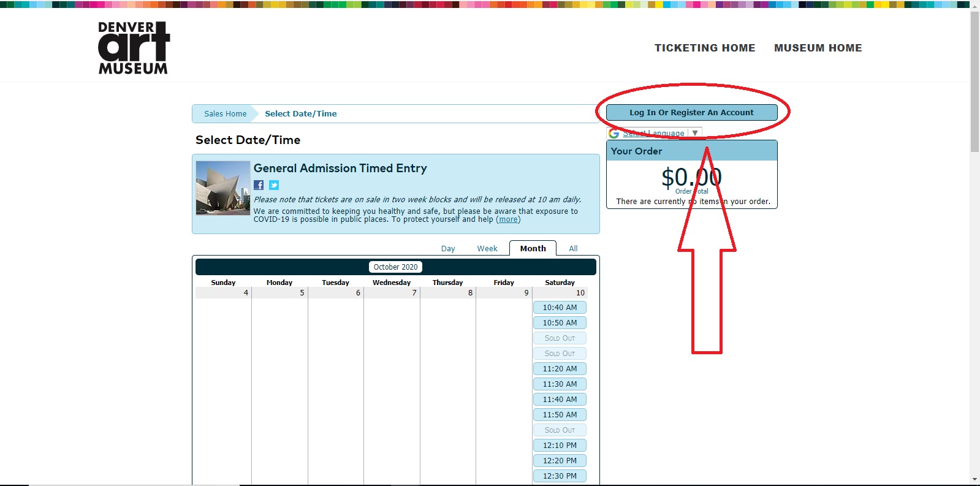
Task: Select the 12:30 PM time slot
Action: coord(560,476)
